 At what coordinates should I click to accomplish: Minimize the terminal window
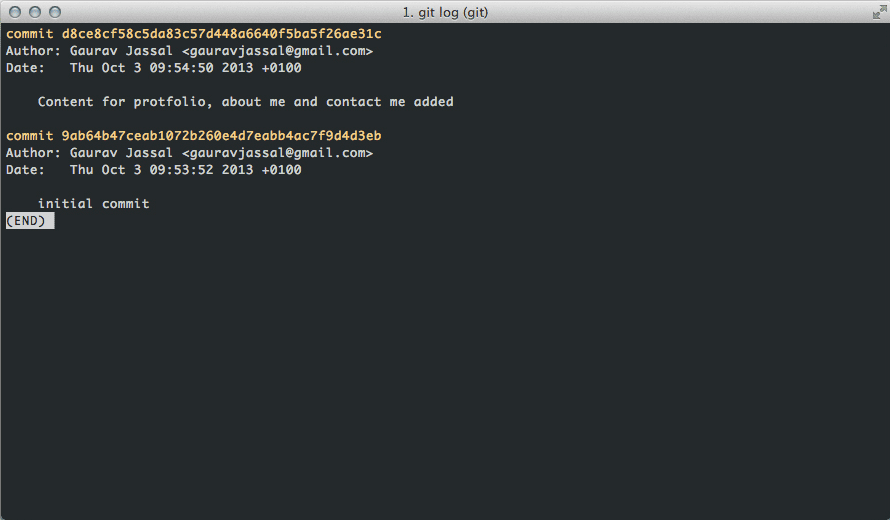pyautogui.click(x=35, y=12)
